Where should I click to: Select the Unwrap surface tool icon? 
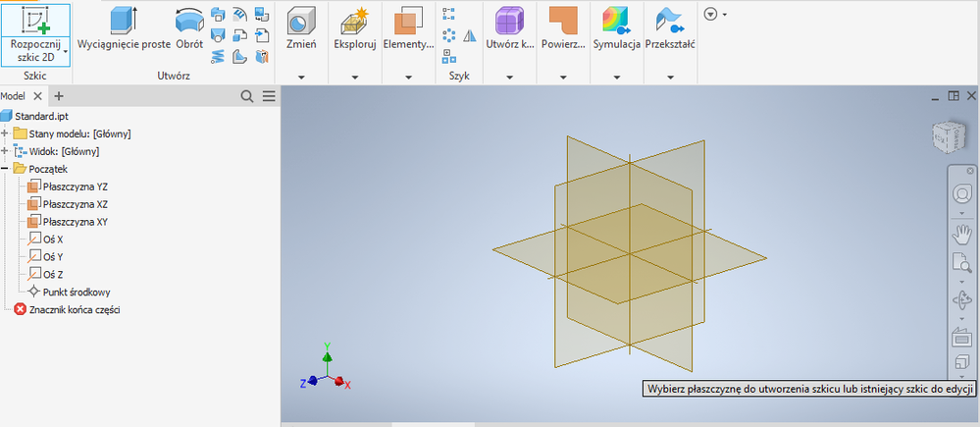coord(263,56)
